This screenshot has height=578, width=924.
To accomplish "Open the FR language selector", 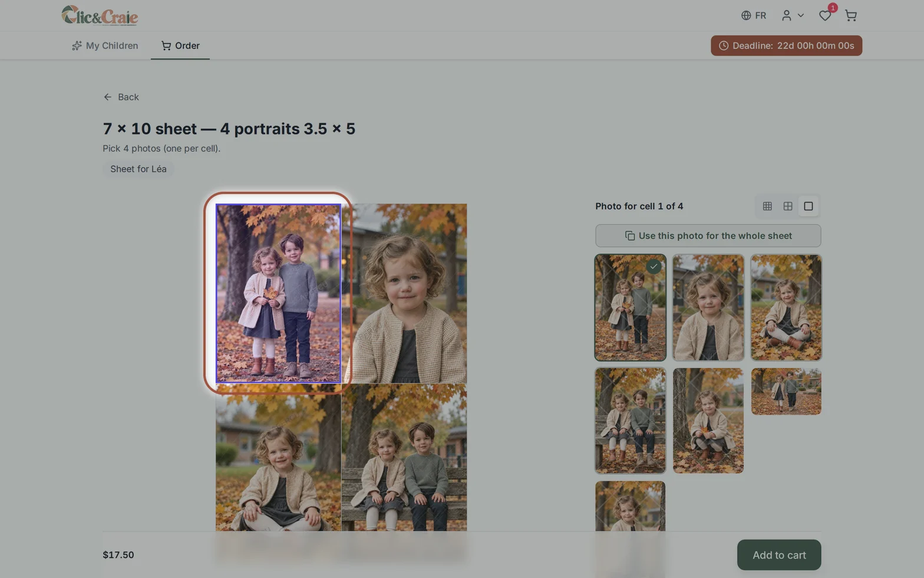I will (x=754, y=15).
